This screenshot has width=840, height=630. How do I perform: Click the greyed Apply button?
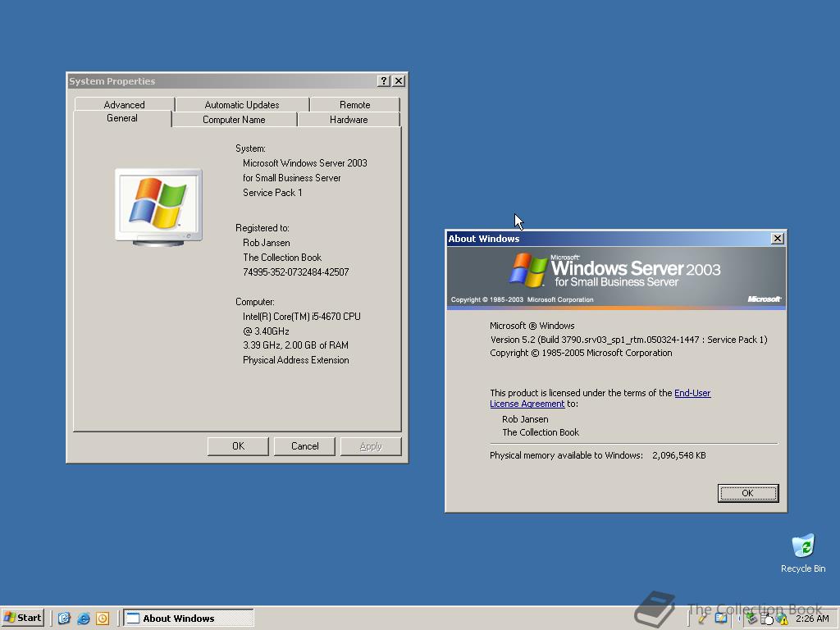(x=371, y=446)
